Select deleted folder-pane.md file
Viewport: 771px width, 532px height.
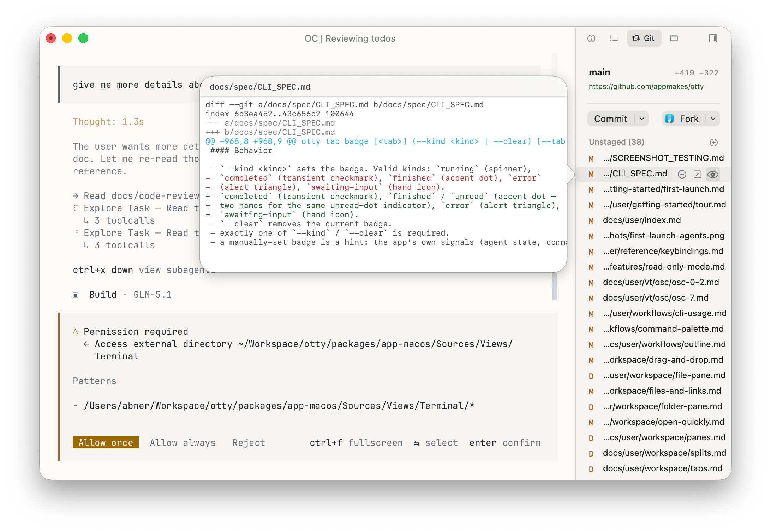pyautogui.click(x=654, y=407)
